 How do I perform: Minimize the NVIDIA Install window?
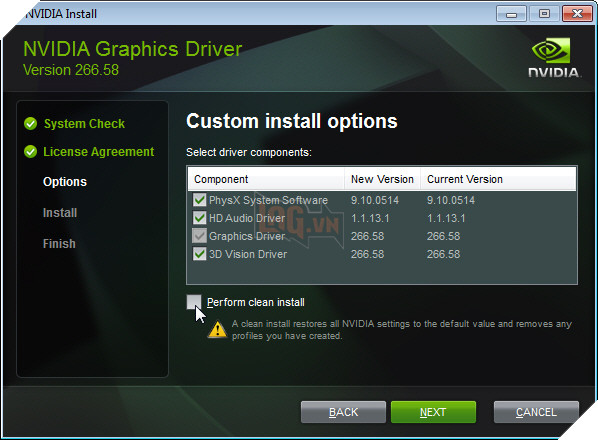pos(511,14)
